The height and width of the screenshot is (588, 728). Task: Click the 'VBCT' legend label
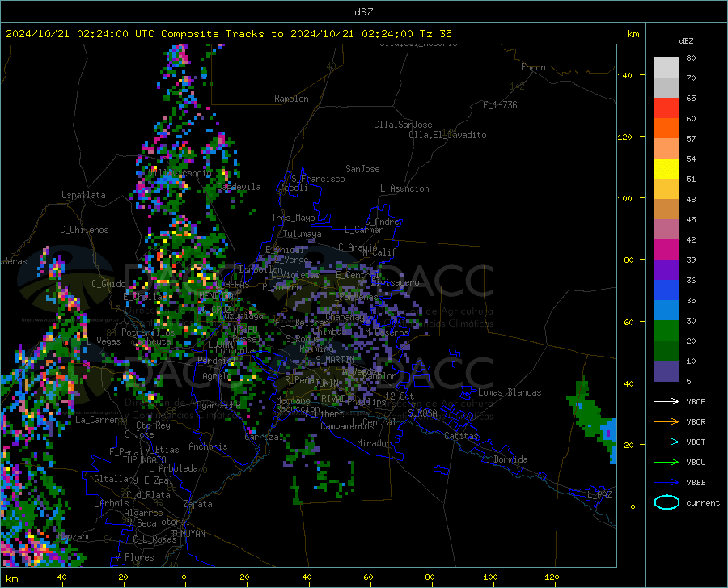tap(696, 442)
